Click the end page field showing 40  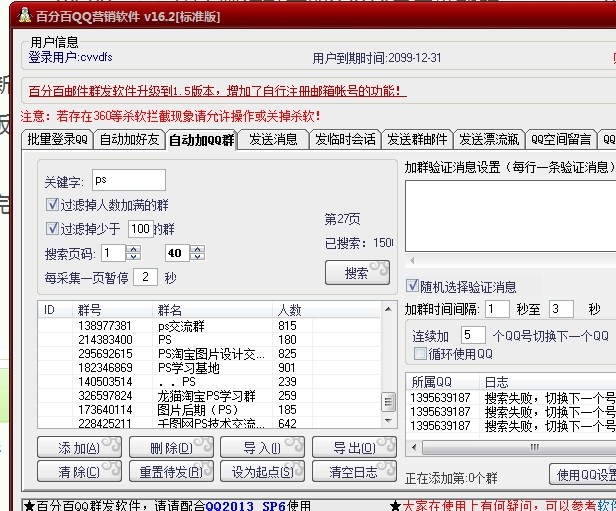[x=177, y=253]
